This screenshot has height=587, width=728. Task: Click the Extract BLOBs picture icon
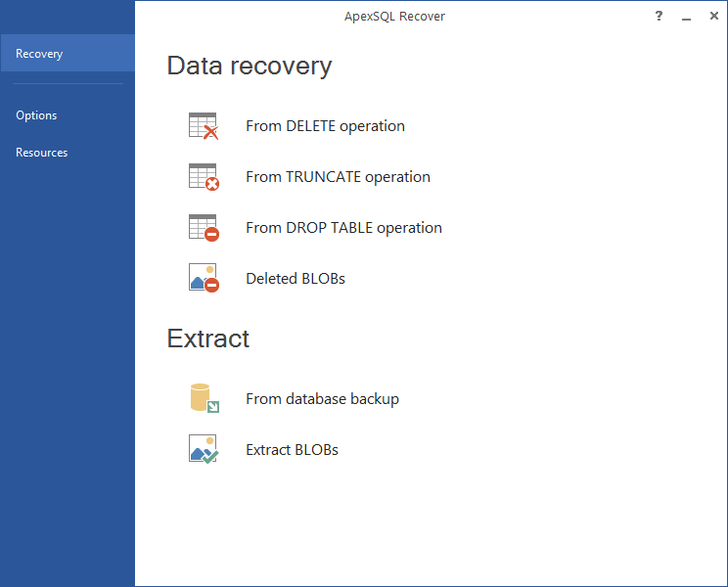pyautogui.click(x=204, y=449)
